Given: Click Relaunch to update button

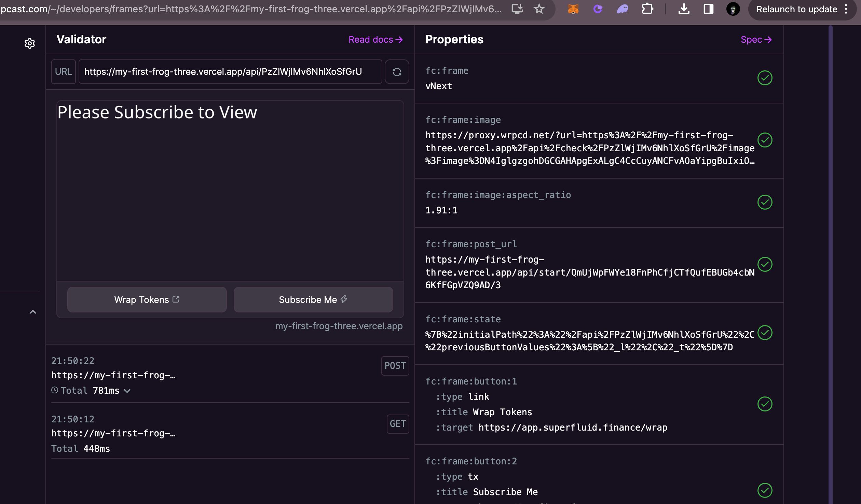Looking at the screenshot, I should point(797,9).
